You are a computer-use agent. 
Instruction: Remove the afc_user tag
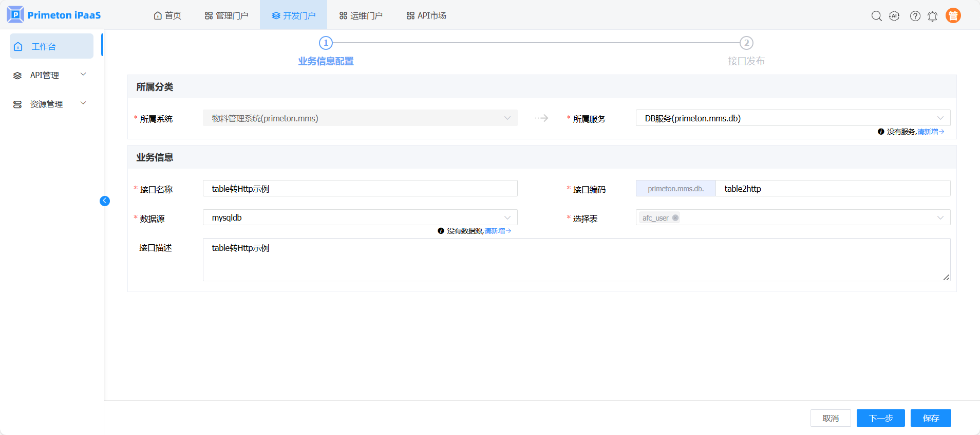click(x=675, y=218)
